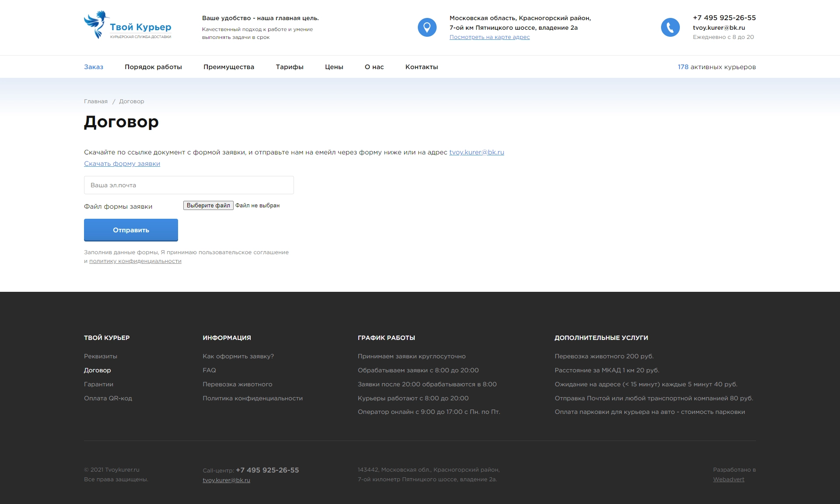This screenshot has height=504, width=840.
Task: Click the Главная breadcrumb link
Action: point(96,101)
